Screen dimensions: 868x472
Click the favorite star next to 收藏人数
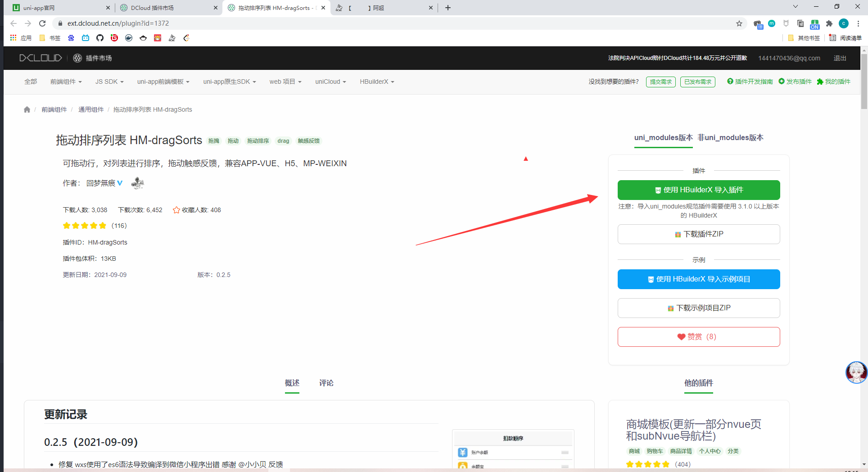176,210
